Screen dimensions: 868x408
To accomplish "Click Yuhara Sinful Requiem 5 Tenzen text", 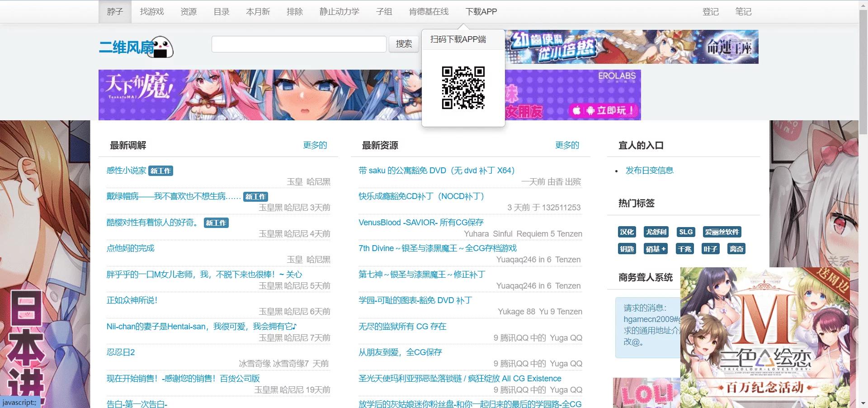I will (x=523, y=234).
